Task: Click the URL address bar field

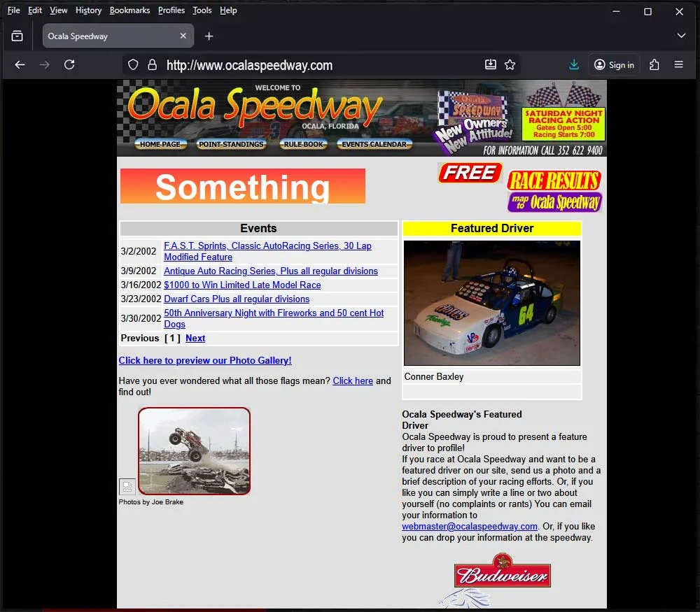Action: click(315, 65)
